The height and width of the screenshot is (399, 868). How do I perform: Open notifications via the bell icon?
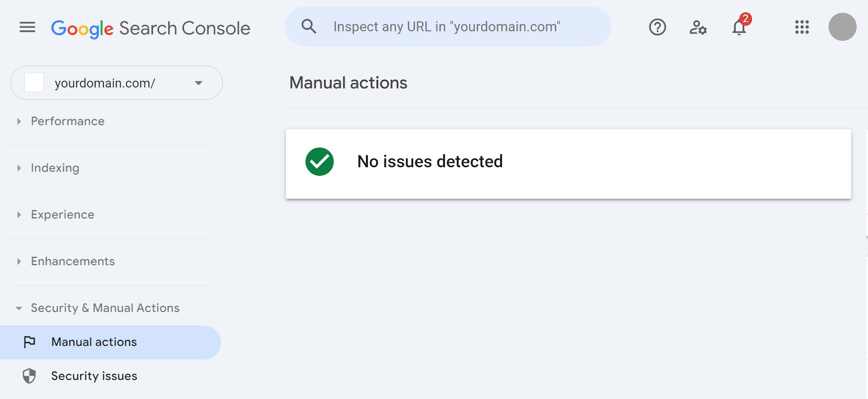point(738,28)
